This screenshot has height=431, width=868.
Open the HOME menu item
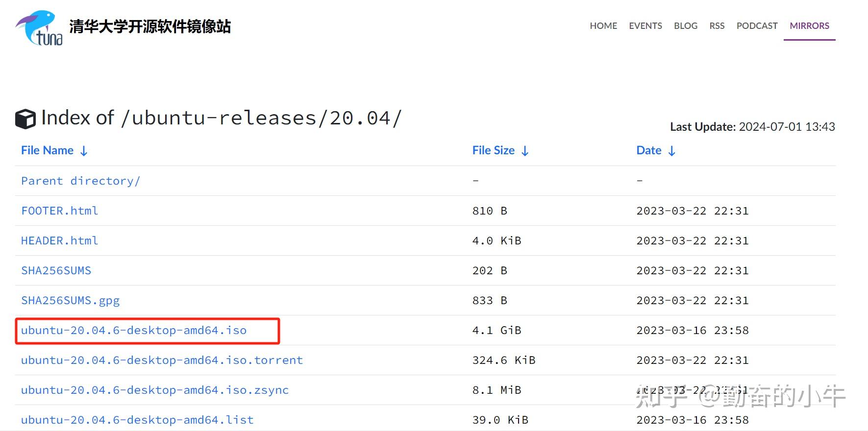[603, 26]
